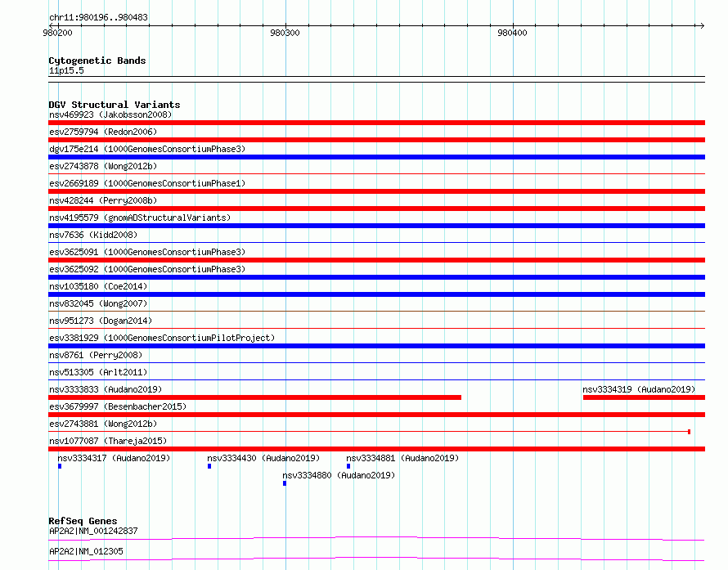Screen dimensions: 728x570
Task: Click esv3625091 (1000GenomesConsortiumPhase3) label
Action: click(x=147, y=252)
